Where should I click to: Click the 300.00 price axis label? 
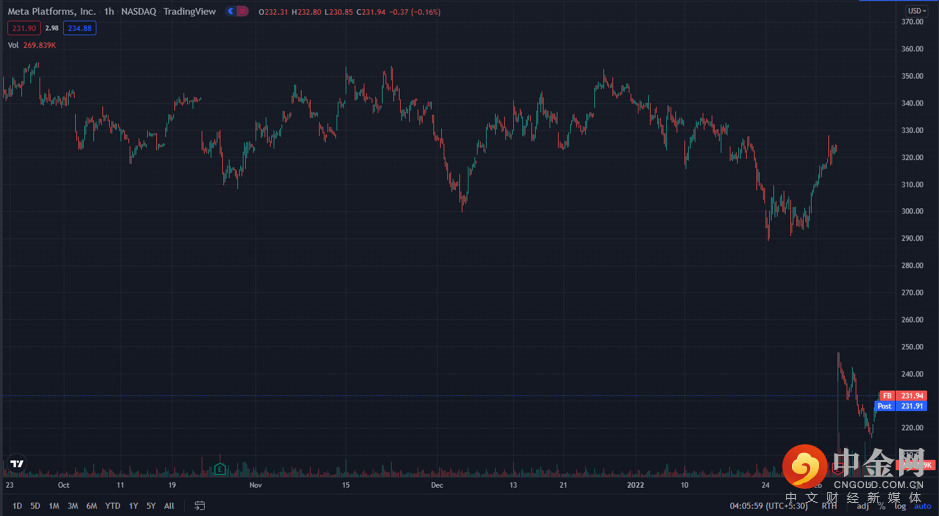coord(912,211)
